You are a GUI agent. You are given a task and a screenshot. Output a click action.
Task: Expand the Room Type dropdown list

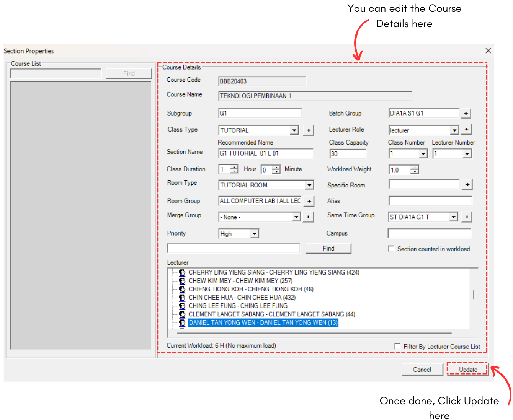tap(309, 186)
